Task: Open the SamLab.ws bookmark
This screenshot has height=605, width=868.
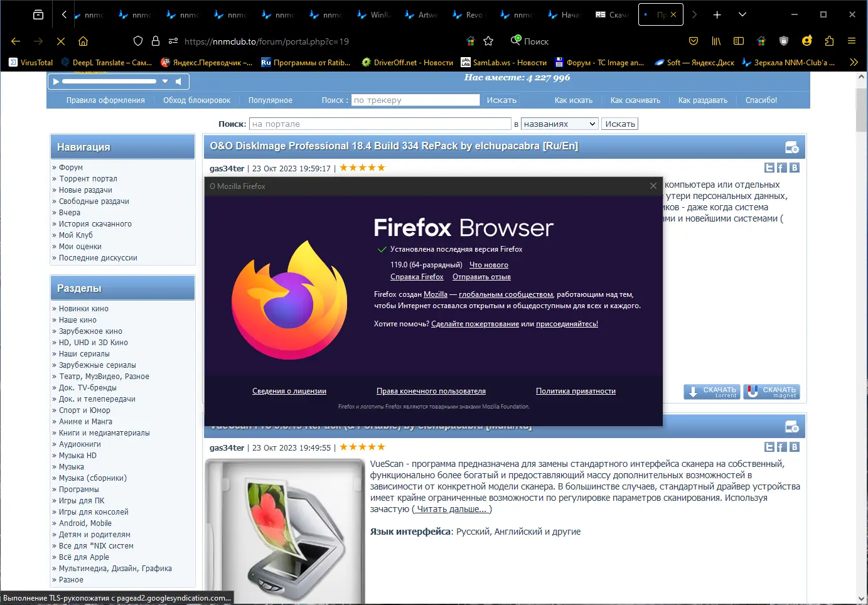Action: pyautogui.click(x=503, y=62)
